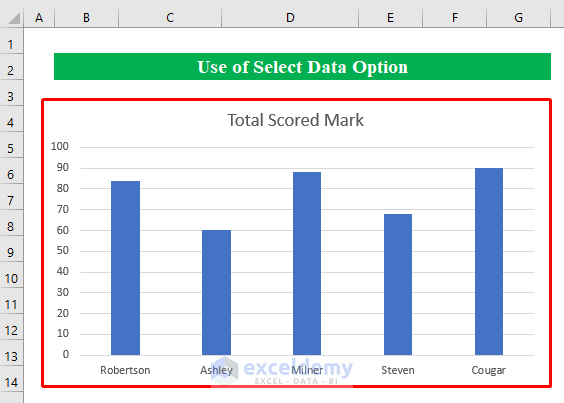The width and height of the screenshot is (564, 403).
Task: Select the 'Total Scored Mark' chart title
Action: tap(295, 120)
